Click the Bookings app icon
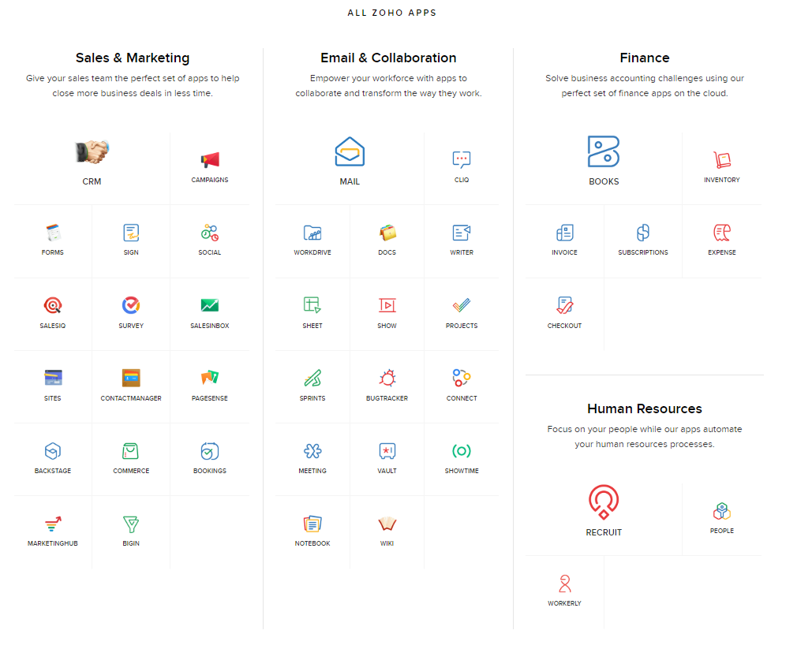812x649 pixels. [210, 451]
